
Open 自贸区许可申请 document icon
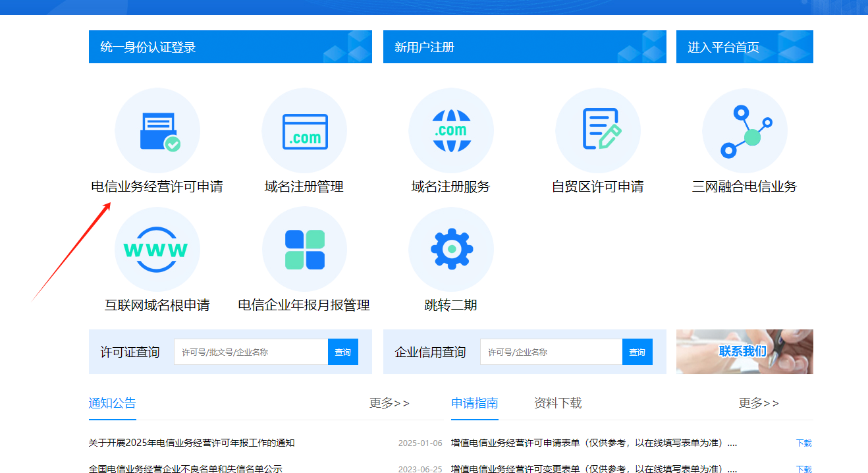598,131
